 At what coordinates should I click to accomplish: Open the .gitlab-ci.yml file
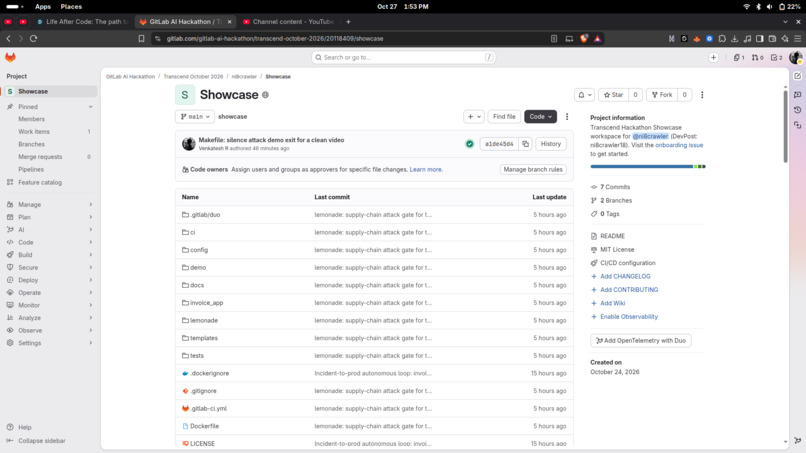coord(208,409)
